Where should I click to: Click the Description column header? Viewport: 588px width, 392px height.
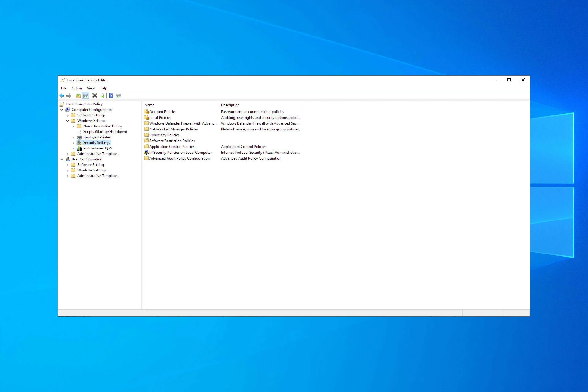click(x=260, y=105)
